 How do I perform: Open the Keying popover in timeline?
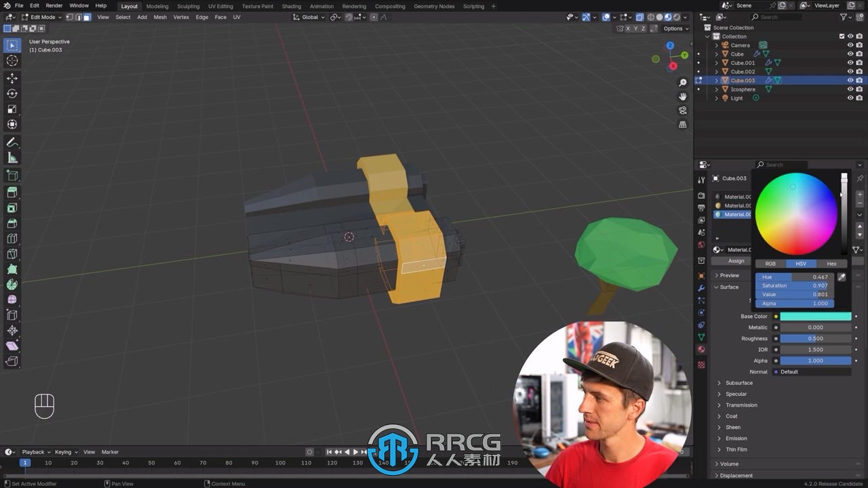(x=66, y=452)
